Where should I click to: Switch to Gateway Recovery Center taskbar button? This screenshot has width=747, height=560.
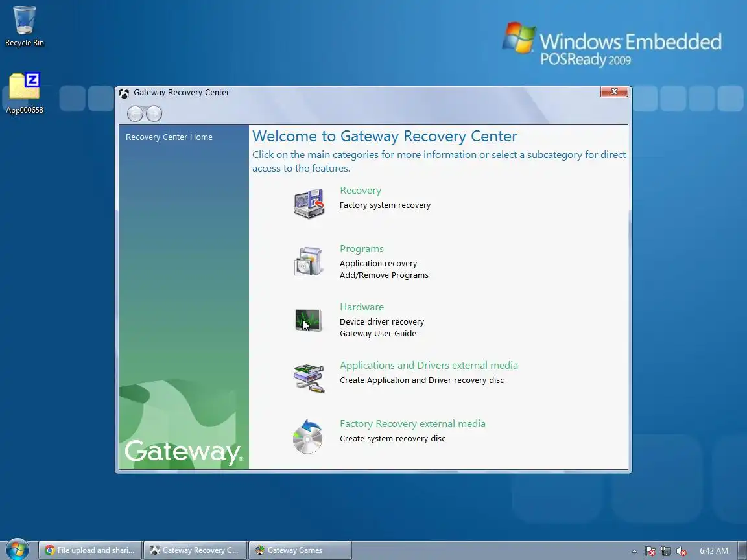[195, 550]
